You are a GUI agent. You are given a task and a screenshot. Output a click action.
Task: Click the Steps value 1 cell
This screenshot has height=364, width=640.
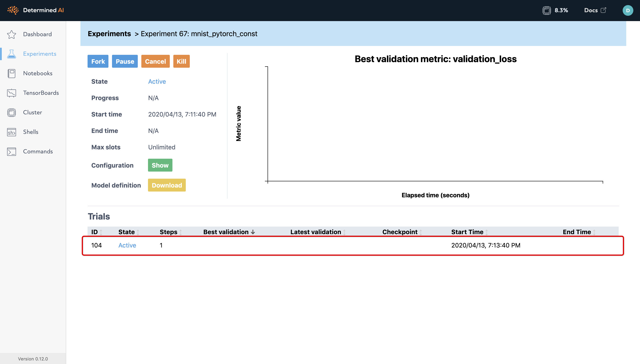pos(161,245)
